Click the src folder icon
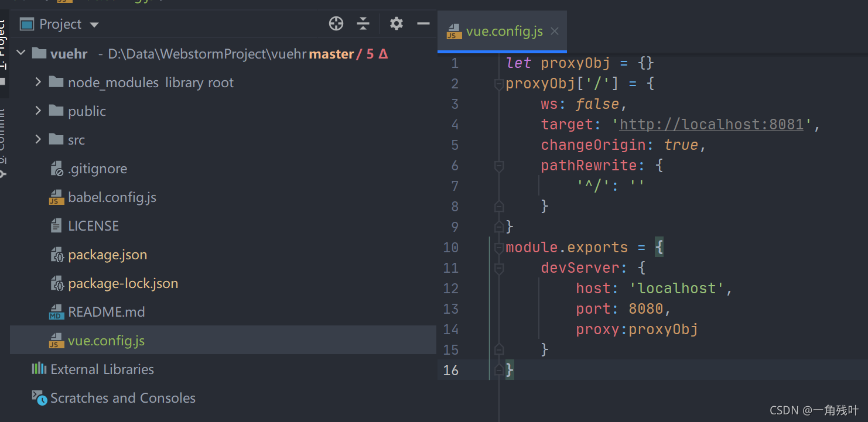This screenshot has width=868, height=422. click(56, 139)
